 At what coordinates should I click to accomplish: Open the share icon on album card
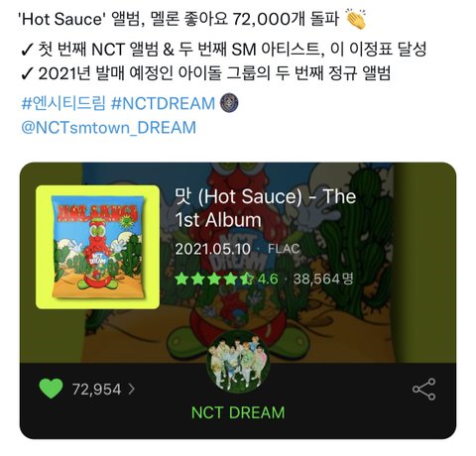tap(423, 390)
